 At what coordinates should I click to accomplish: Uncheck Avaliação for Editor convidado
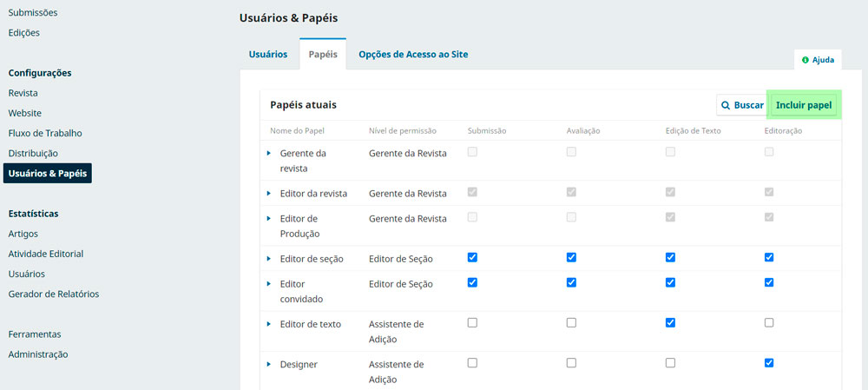tap(571, 282)
